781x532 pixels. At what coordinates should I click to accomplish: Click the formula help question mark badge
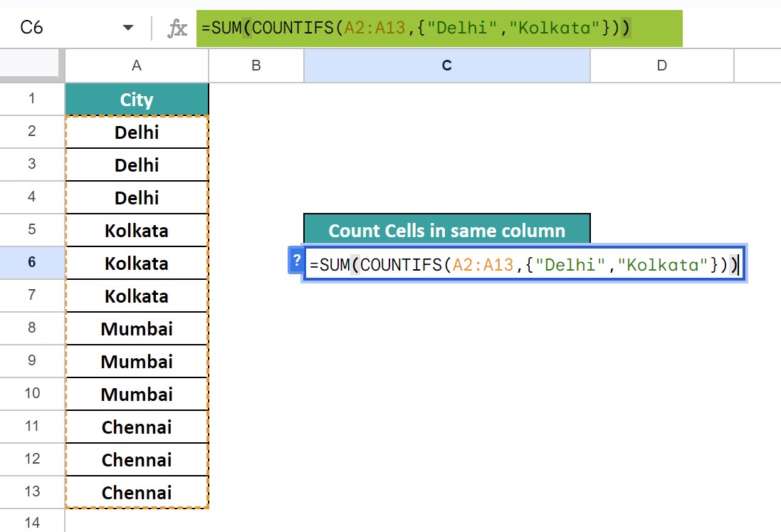tap(296, 260)
